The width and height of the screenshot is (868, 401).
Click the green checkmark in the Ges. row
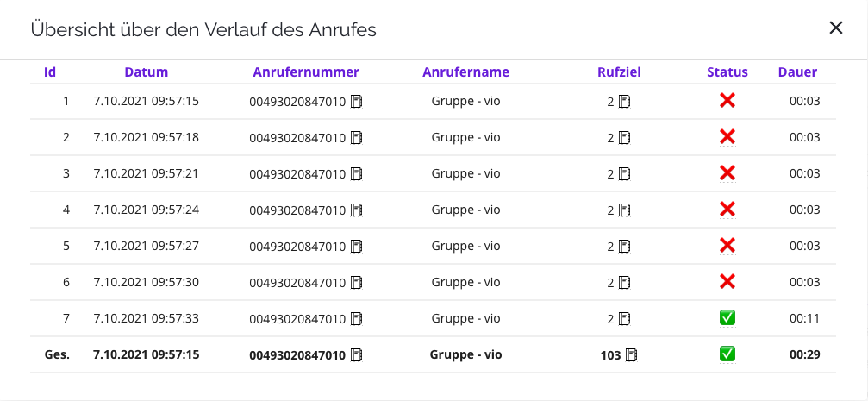tap(727, 354)
